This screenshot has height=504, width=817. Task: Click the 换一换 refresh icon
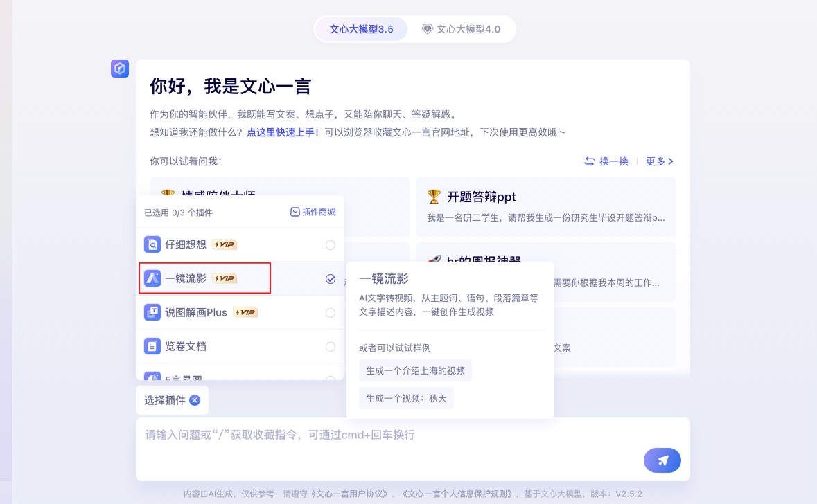pos(590,161)
